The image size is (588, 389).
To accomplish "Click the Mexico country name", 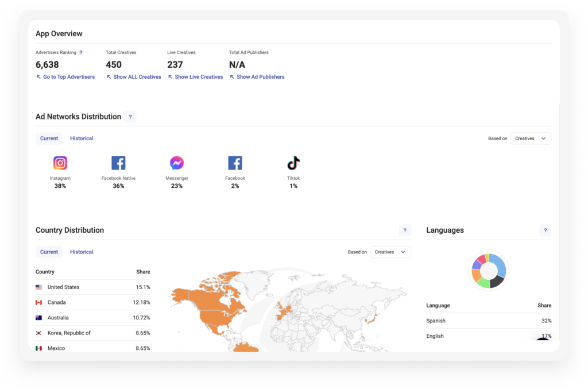I will [x=56, y=348].
